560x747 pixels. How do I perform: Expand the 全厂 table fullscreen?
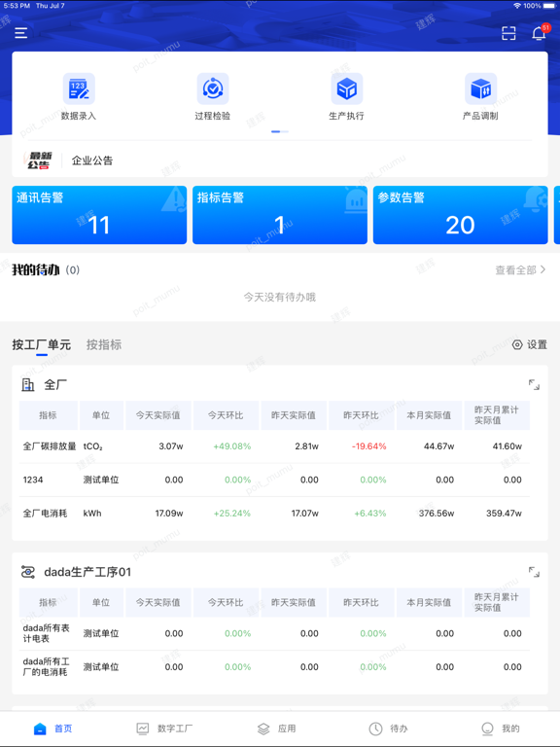534,384
